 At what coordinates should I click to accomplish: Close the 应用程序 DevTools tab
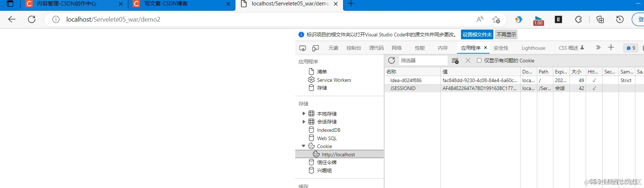pos(485,48)
